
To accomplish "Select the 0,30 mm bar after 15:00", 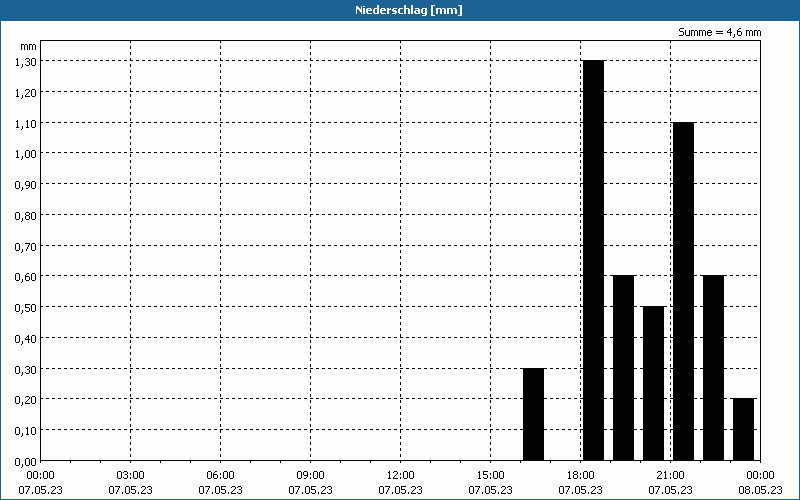I will tap(534, 414).
